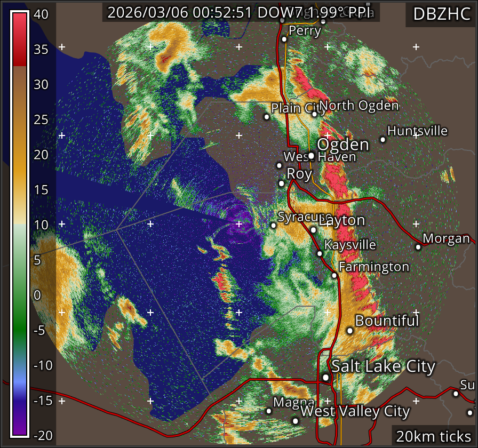Click the Salt Lake City marker dot
Image resolution: width=478 pixels, height=448 pixels.
pyautogui.click(x=325, y=377)
